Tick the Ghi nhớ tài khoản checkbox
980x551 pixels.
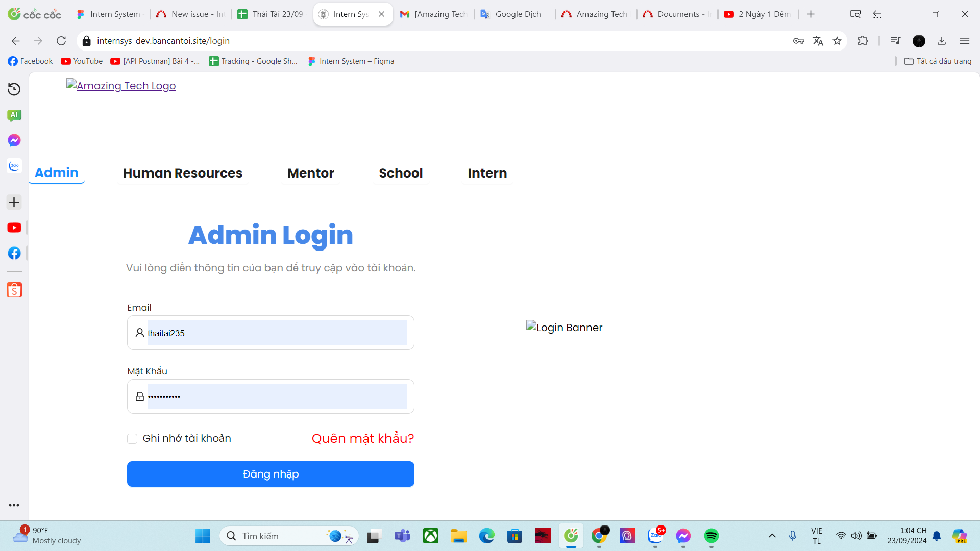tap(132, 439)
